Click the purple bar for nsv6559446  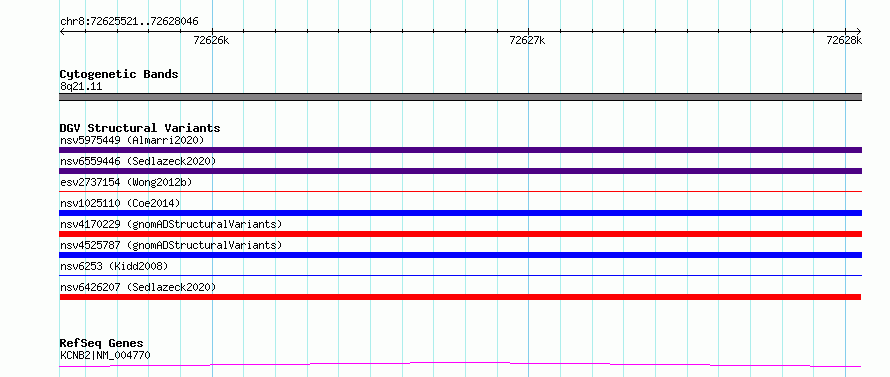pos(460,171)
